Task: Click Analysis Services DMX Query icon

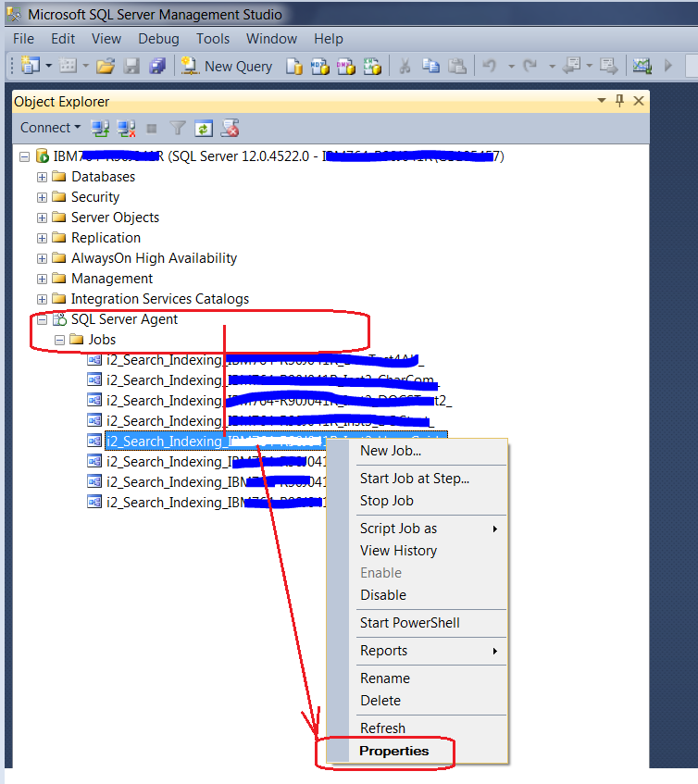Action: coord(346,66)
